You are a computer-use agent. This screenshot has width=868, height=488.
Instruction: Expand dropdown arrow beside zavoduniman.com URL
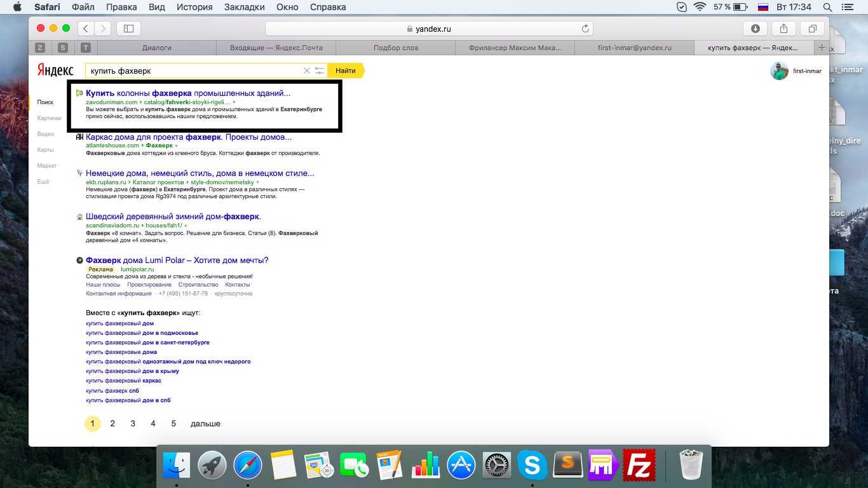(234, 102)
